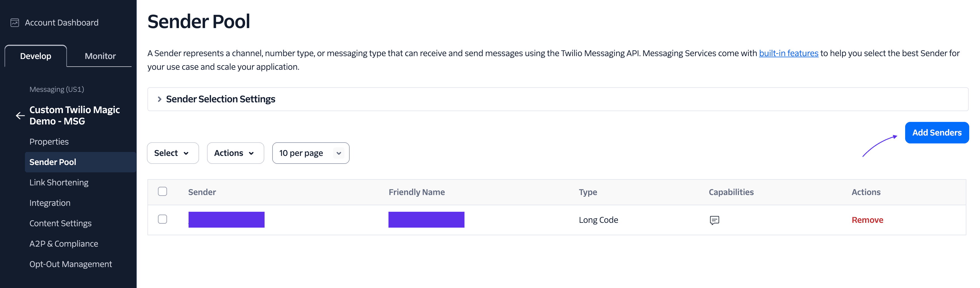The image size is (980, 288).
Task: Switch to the Monitor tab
Action: click(100, 56)
